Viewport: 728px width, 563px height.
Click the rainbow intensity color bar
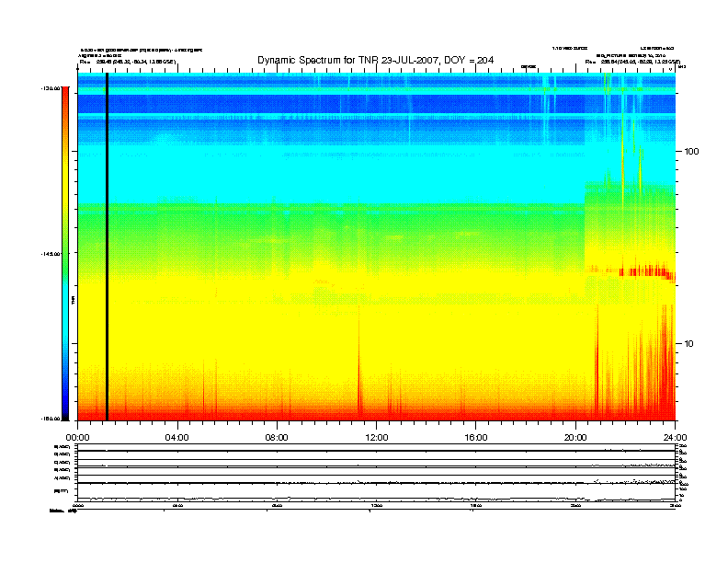tap(65, 254)
